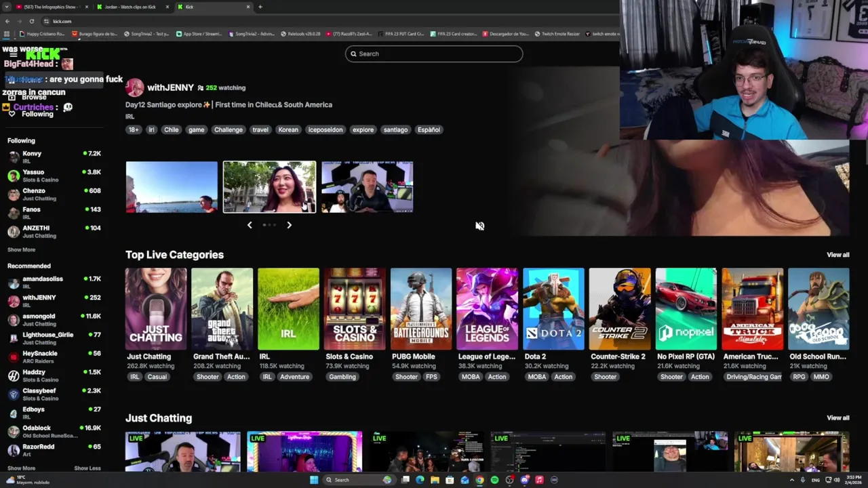Click Driving/Racing tag under American Truck
This screenshot has width=868, height=488.
click(753, 377)
